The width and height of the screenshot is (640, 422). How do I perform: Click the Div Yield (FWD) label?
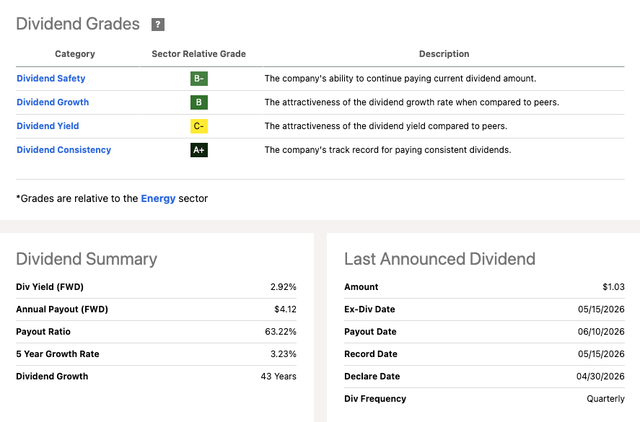pyautogui.click(x=50, y=287)
